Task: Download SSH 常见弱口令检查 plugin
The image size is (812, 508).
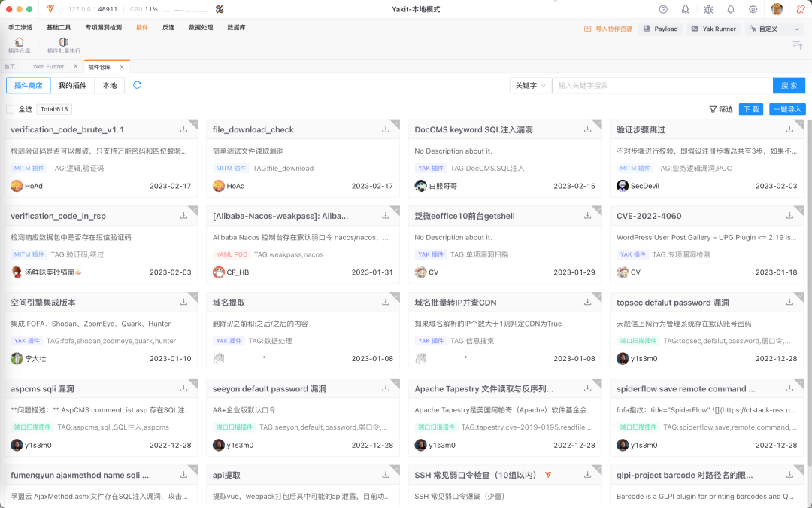Action: point(588,475)
